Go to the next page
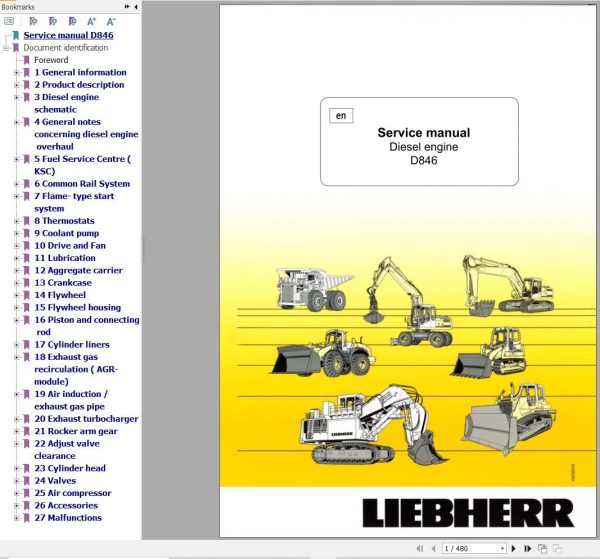This screenshot has height=559, width=600. coord(514,549)
